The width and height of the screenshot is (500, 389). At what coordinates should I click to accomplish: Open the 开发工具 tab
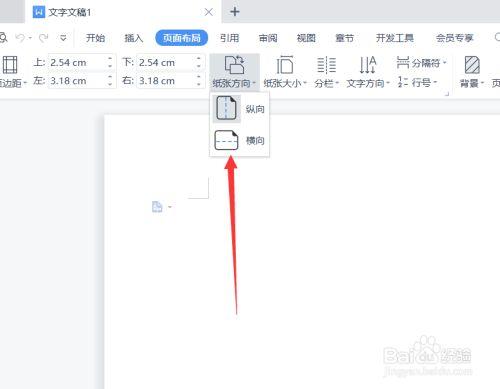395,38
